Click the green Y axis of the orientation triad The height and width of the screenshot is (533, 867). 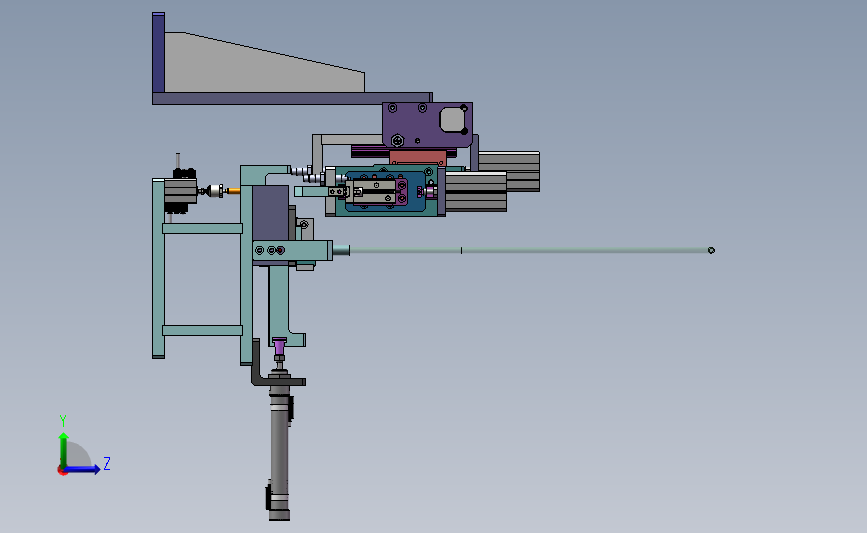[63, 451]
